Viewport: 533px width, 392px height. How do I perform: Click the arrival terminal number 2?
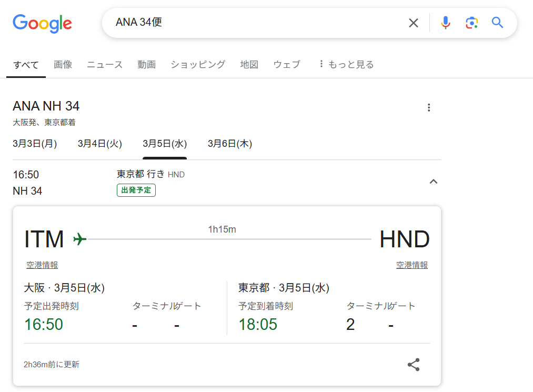click(350, 324)
